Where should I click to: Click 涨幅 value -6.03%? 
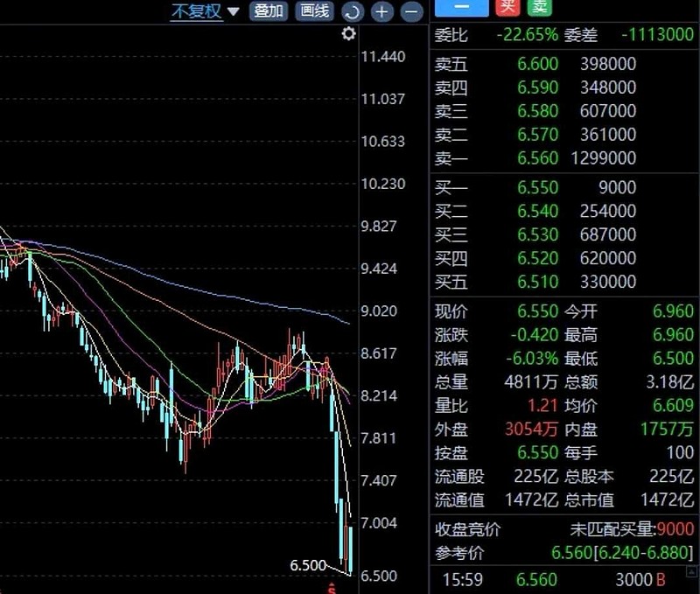[532, 359]
